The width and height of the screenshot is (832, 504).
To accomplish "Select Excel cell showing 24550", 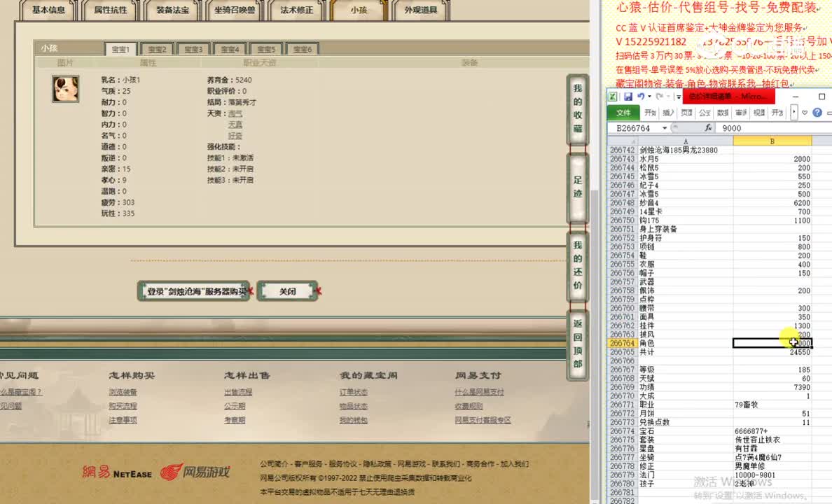I will click(x=772, y=351).
